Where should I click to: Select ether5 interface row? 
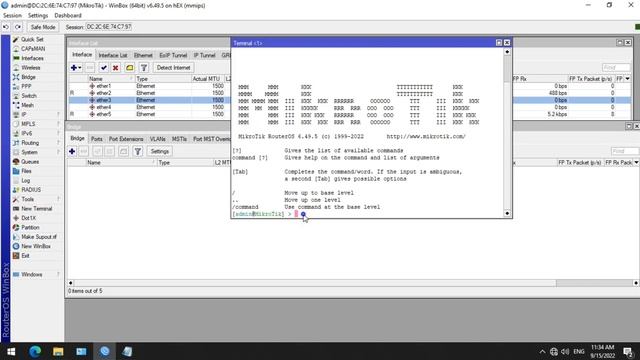pos(149,114)
